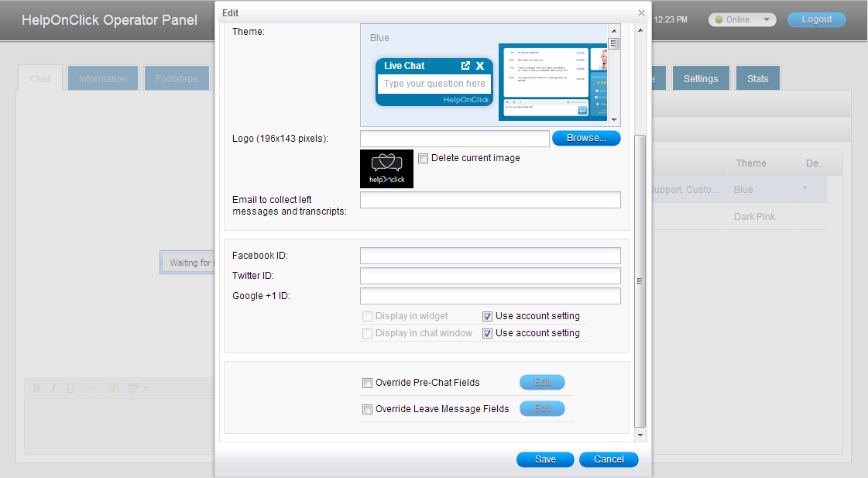Toggle Use account setting for chat window
Viewport: 868px width, 478px height.
[x=487, y=333]
